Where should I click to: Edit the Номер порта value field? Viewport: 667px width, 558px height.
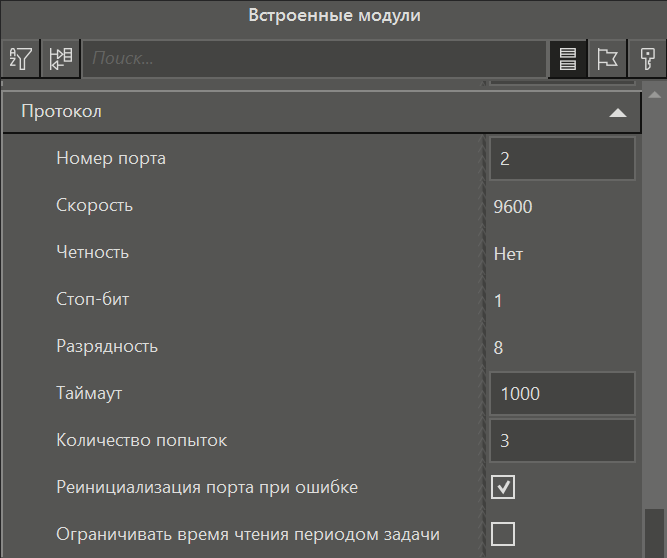click(562, 159)
